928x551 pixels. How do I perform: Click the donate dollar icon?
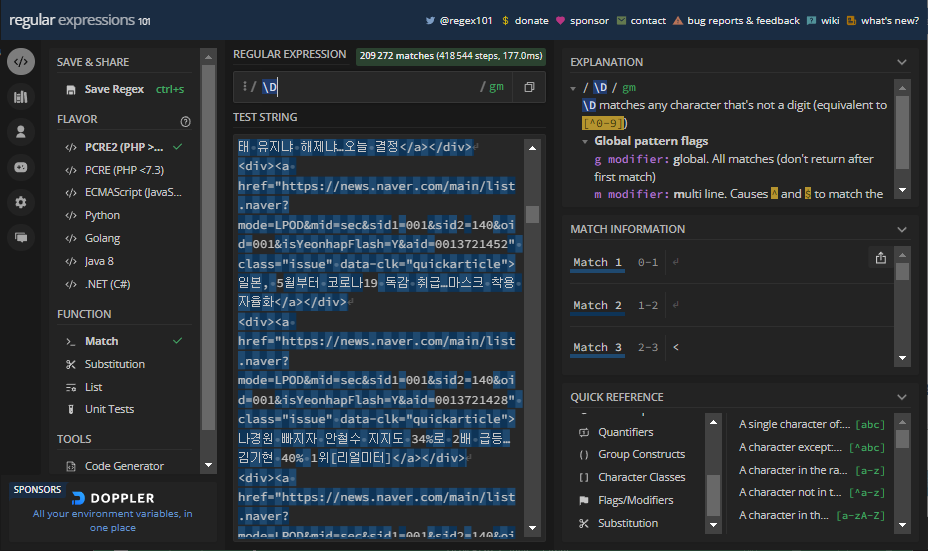pyautogui.click(x=505, y=21)
